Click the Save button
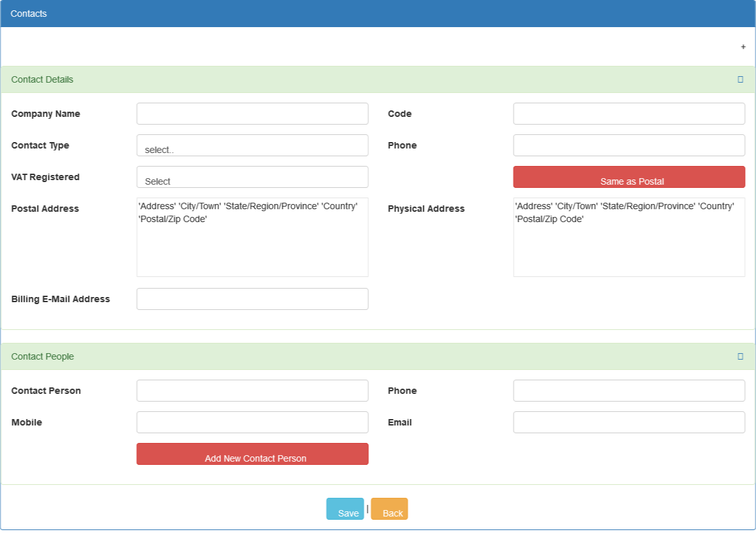The width and height of the screenshot is (756, 543). 345,509
